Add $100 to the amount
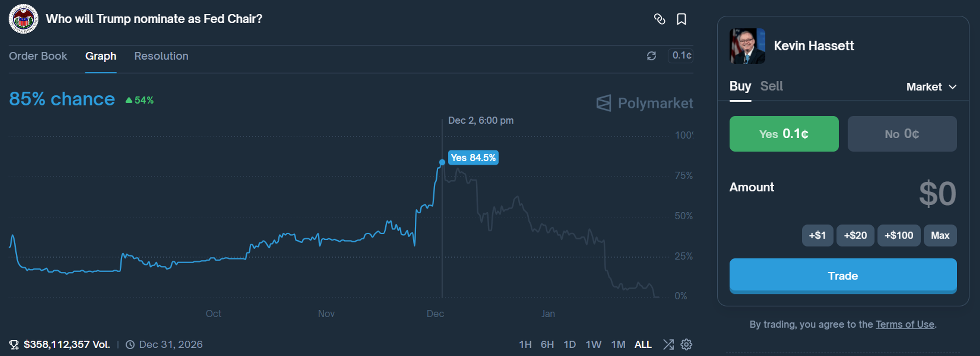980x356 pixels. pos(899,235)
